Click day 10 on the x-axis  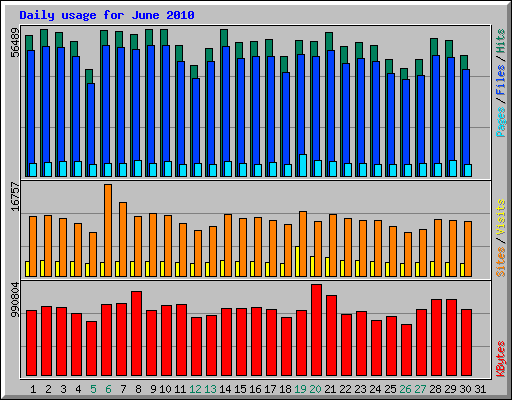point(165,389)
